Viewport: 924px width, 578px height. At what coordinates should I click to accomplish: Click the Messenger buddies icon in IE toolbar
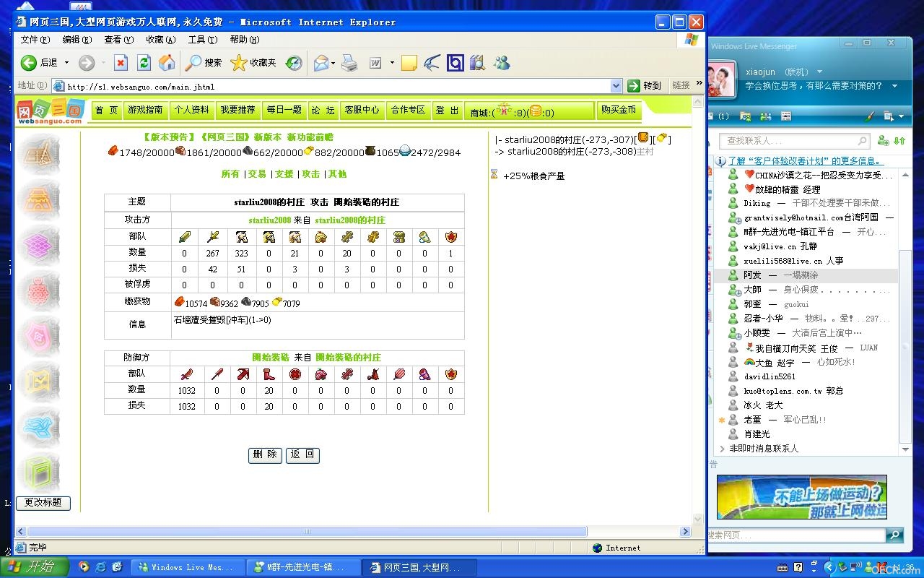[502, 63]
